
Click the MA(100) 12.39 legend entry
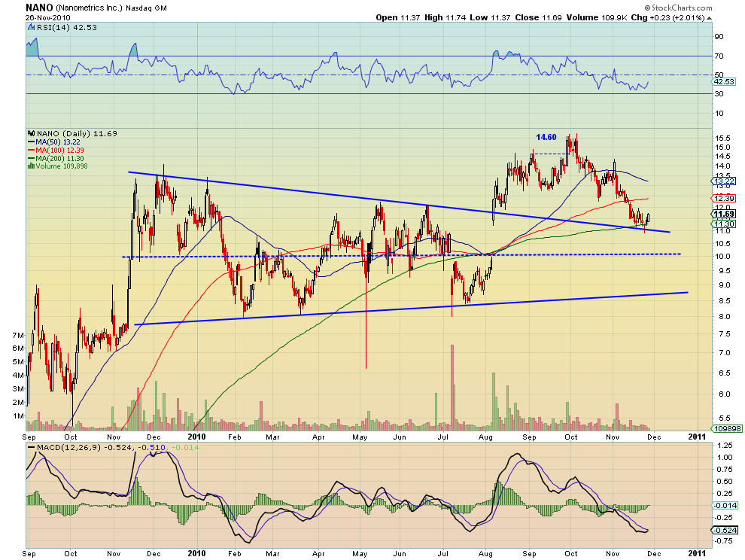[x=56, y=151]
